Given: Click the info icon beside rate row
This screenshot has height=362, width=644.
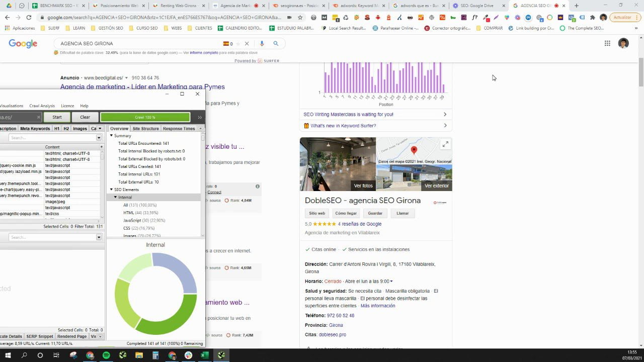Looking at the screenshot, I should pos(258,187).
